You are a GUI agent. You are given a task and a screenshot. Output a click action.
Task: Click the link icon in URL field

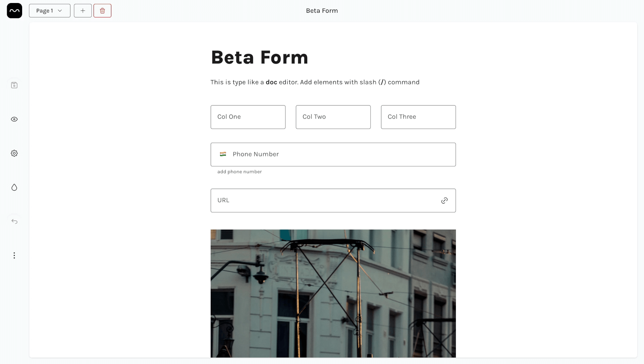pos(444,200)
